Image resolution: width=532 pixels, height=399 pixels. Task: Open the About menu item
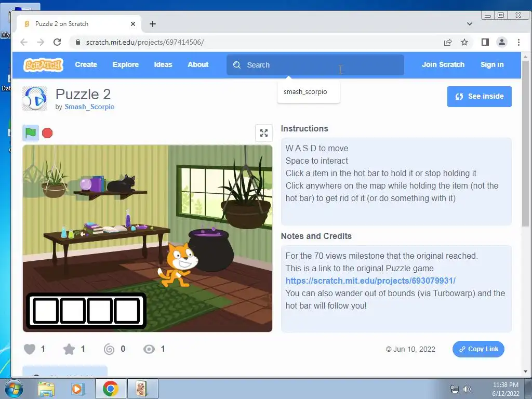pyautogui.click(x=198, y=64)
